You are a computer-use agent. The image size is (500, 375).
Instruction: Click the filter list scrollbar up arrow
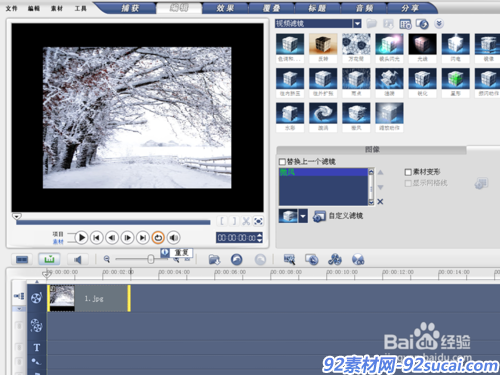(371, 172)
